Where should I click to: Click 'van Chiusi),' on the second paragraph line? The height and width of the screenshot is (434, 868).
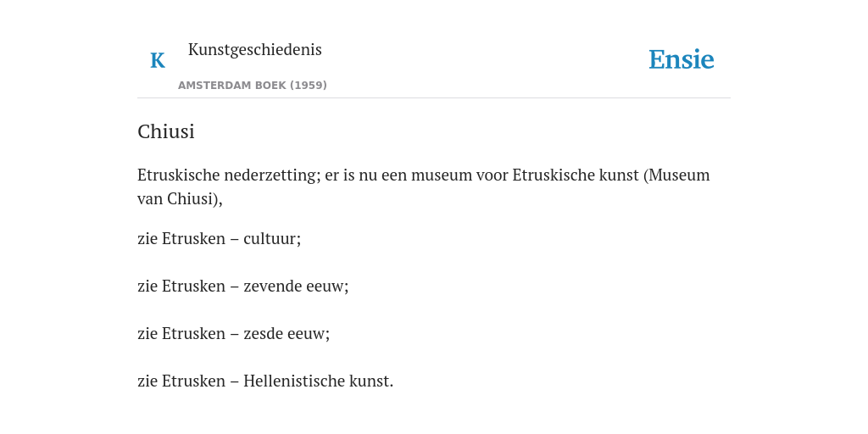click(x=180, y=199)
